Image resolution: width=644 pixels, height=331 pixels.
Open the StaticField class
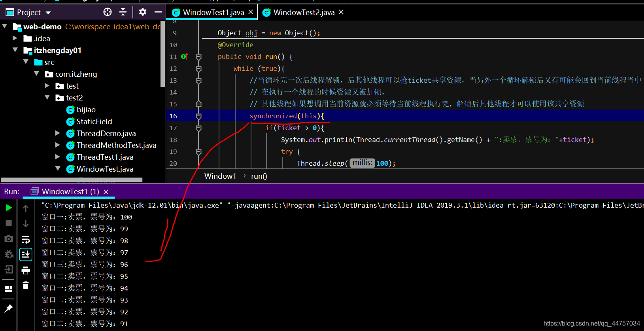[x=89, y=122]
